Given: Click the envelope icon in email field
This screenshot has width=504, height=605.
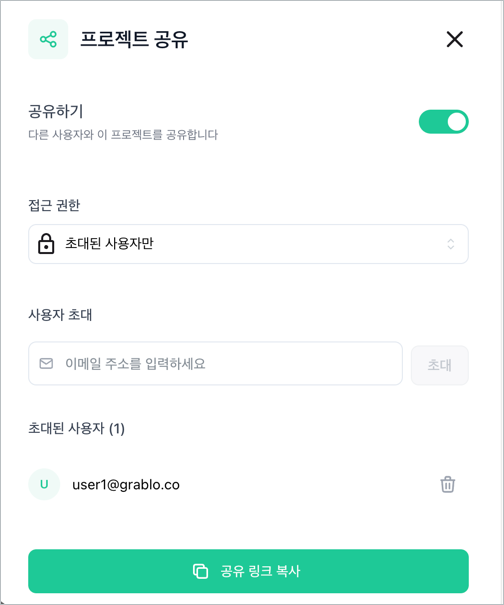Looking at the screenshot, I should pos(46,363).
